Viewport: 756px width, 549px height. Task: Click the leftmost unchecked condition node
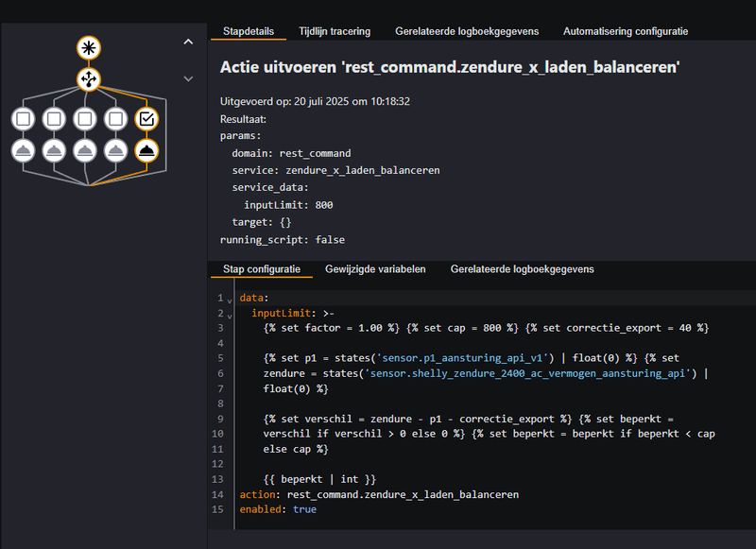(24, 119)
